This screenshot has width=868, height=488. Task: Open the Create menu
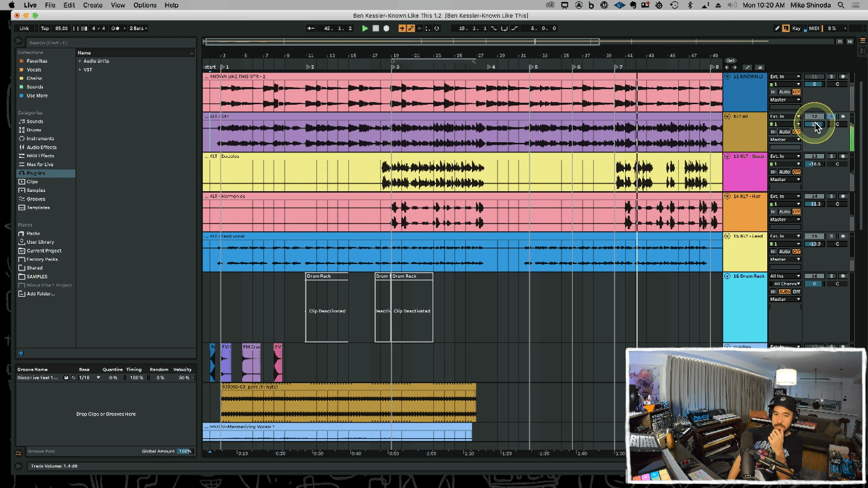coord(92,5)
